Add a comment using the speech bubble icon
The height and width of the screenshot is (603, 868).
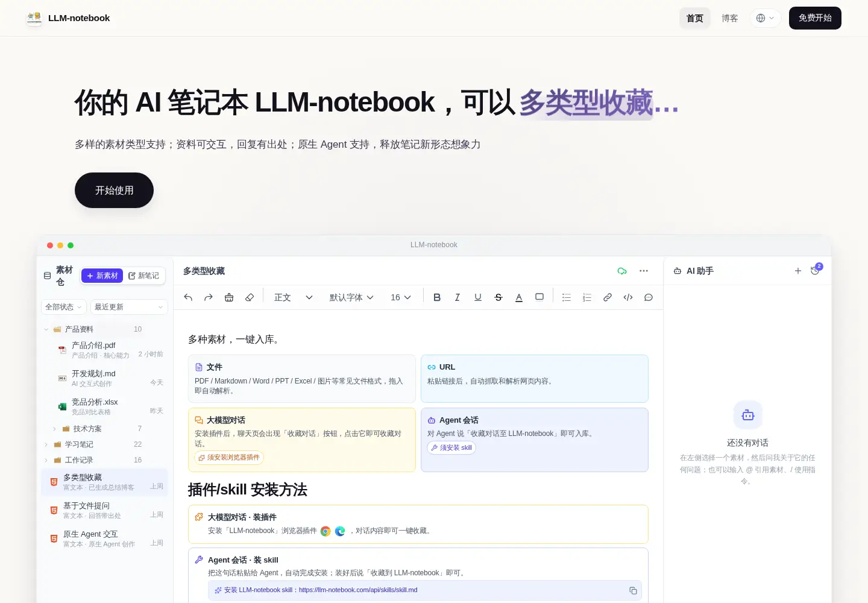pyautogui.click(x=649, y=297)
